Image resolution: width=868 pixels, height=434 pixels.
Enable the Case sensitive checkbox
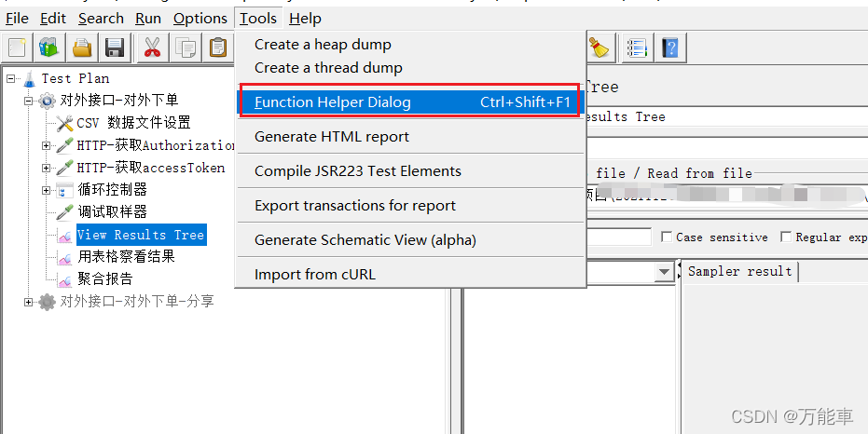666,237
